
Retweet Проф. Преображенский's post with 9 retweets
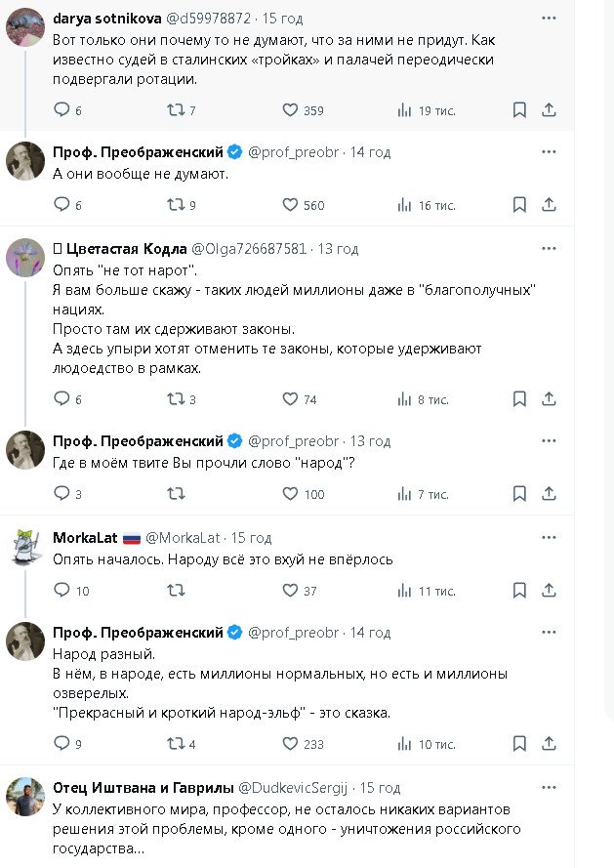(x=176, y=205)
